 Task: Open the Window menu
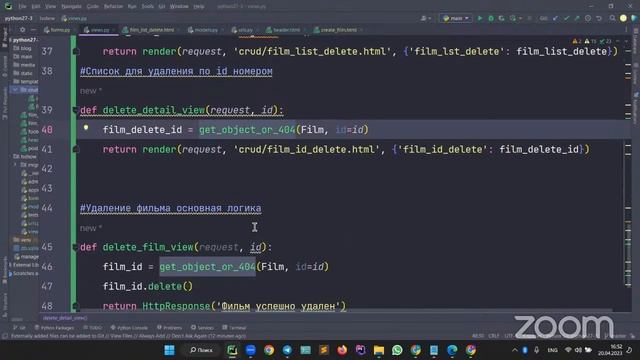pyautogui.click(x=179, y=7)
